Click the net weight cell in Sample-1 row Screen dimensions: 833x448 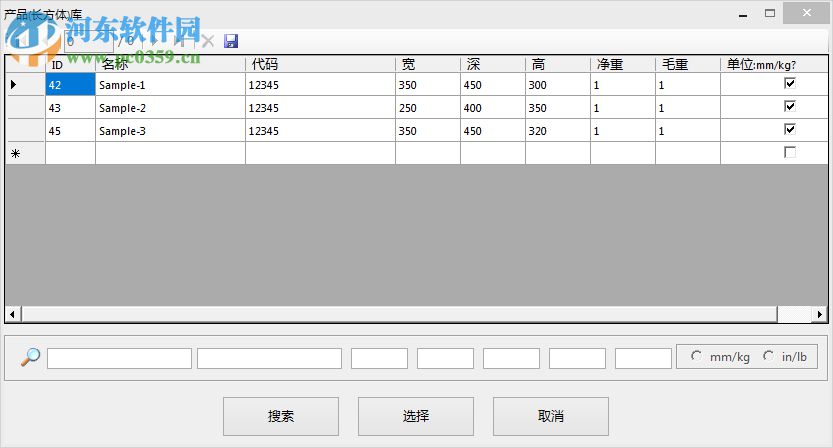pyautogui.click(x=623, y=84)
